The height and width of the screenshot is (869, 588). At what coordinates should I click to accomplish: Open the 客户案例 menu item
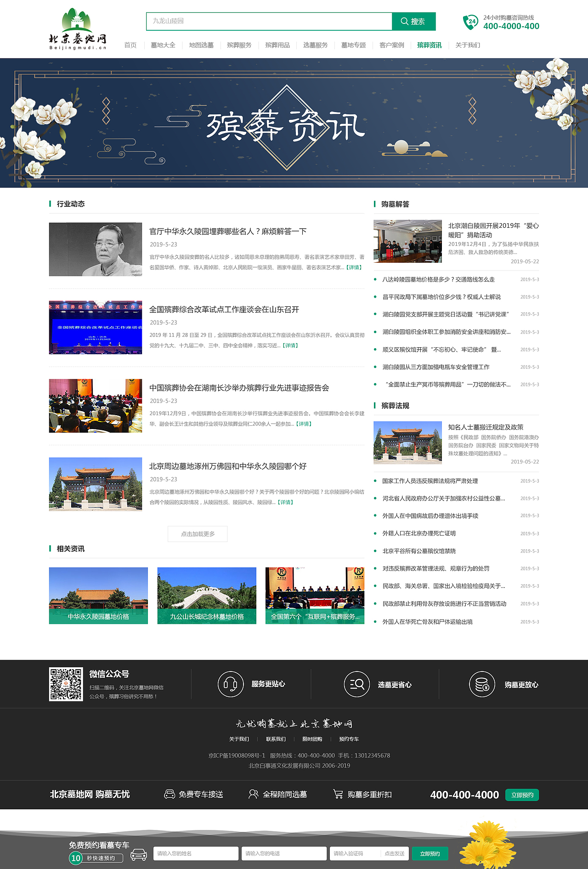392,45
